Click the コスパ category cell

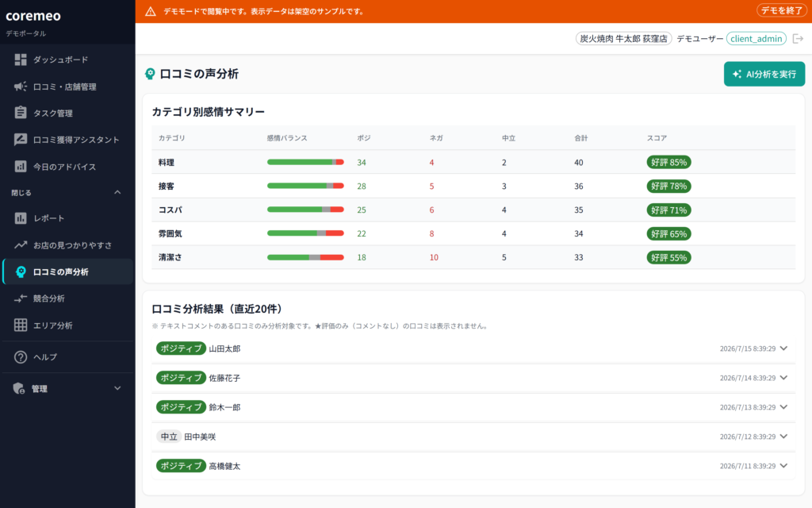tap(170, 210)
